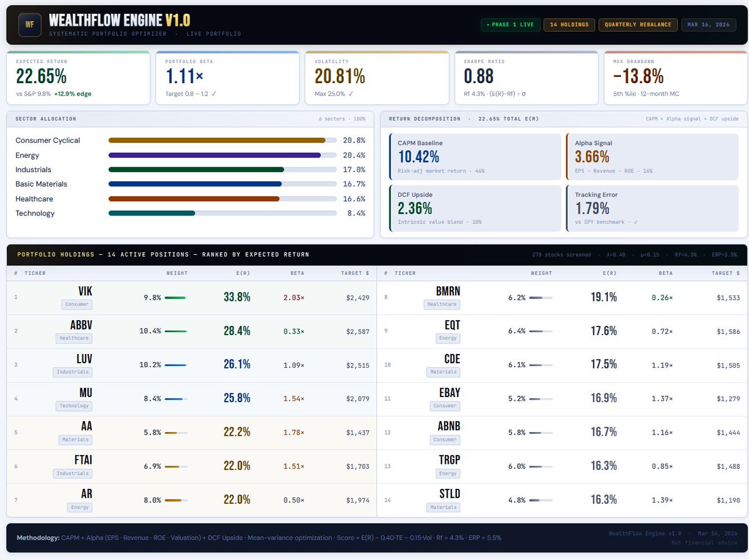Click the 14 Holdings badge
This screenshot has height=560, width=749.
pyautogui.click(x=569, y=25)
